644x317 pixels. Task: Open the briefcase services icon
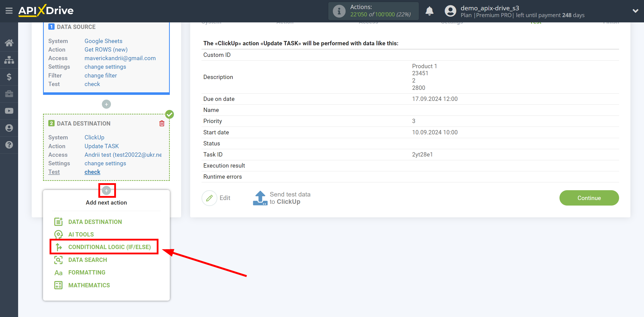[9, 94]
